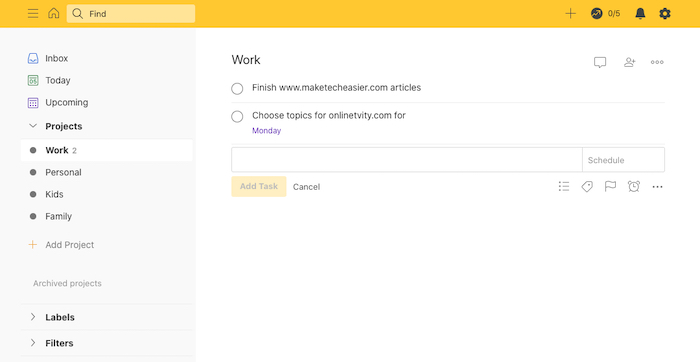The image size is (700, 362).
Task: Open task Choose topics for onlinetvity.com
Action: click(x=329, y=115)
